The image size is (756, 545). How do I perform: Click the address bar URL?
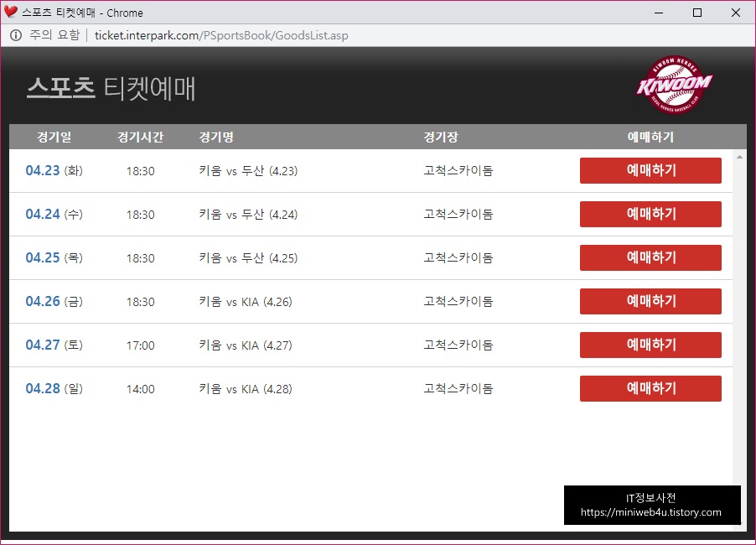pos(221,35)
